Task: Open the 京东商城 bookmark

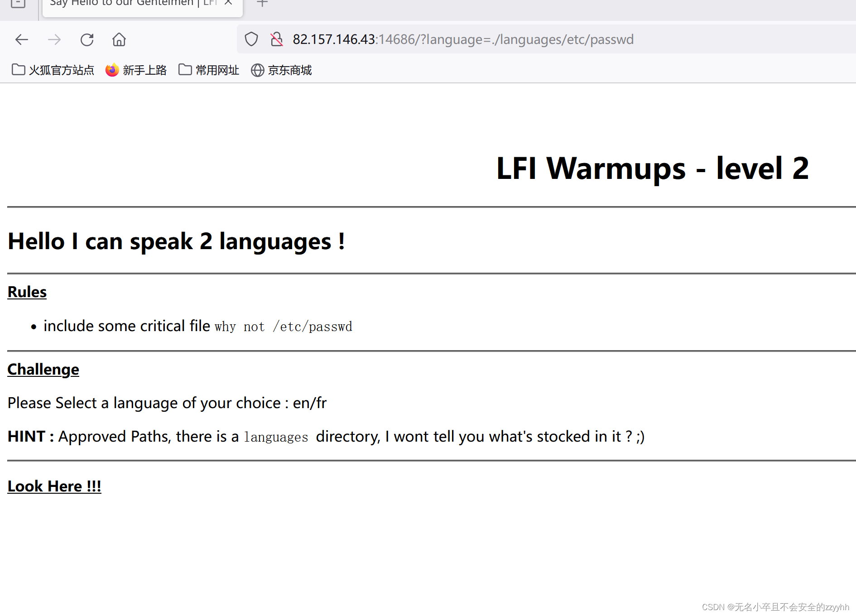Action: (281, 70)
